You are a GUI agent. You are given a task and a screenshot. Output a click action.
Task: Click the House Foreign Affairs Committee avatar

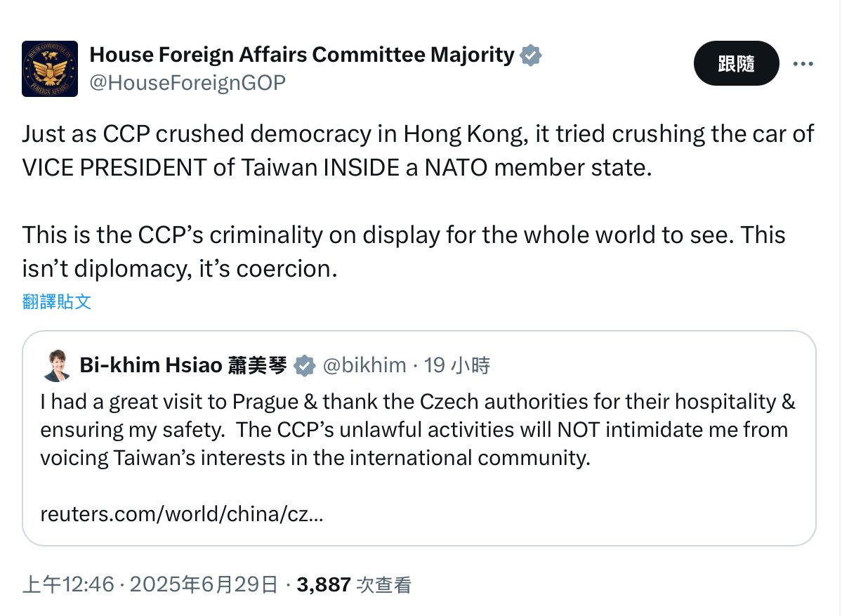point(49,68)
